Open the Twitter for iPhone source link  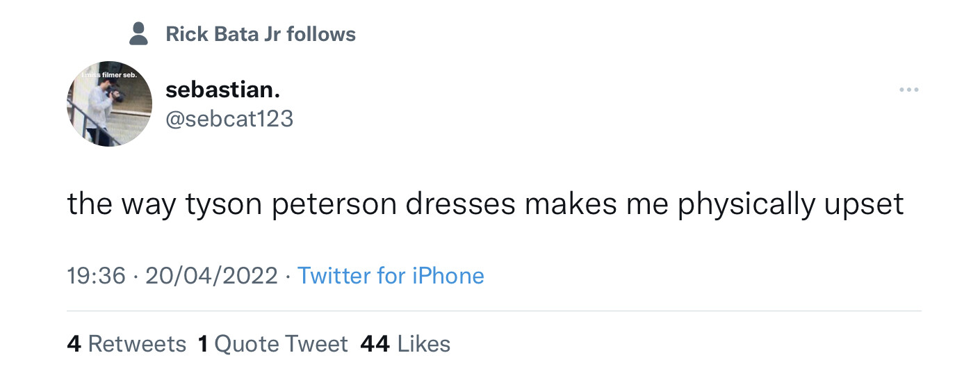391,276
